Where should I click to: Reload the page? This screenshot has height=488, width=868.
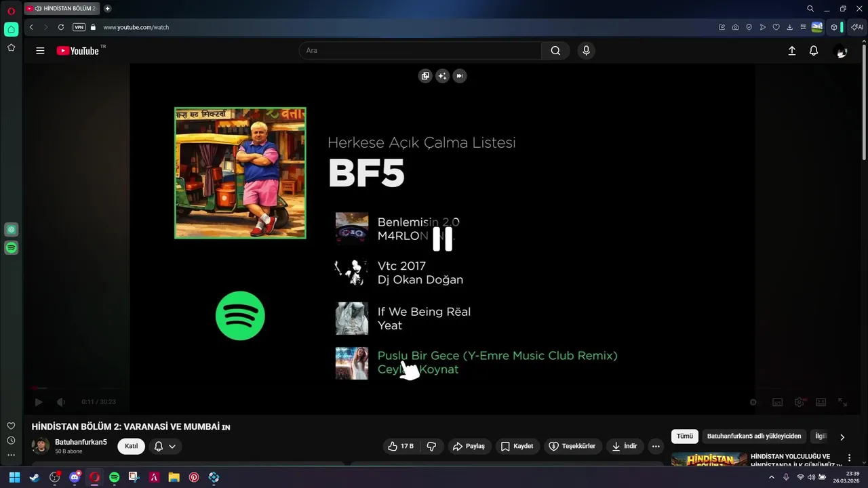61,27
